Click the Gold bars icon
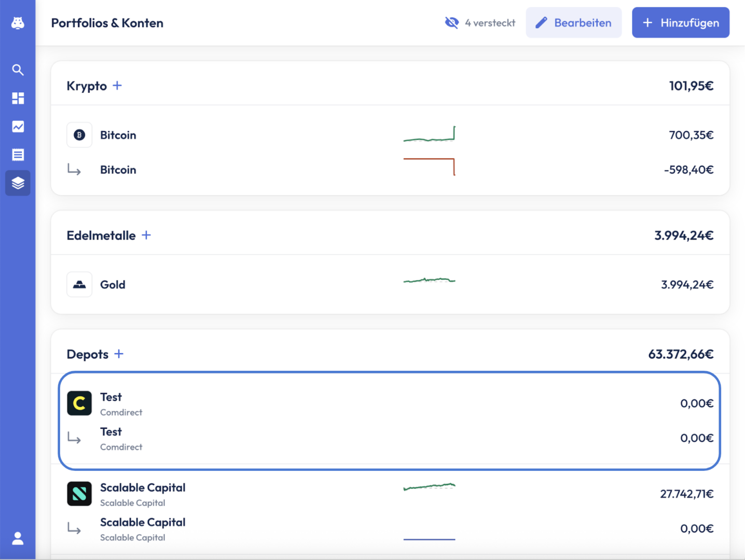The image size is (745, 560). pos(79,284)
